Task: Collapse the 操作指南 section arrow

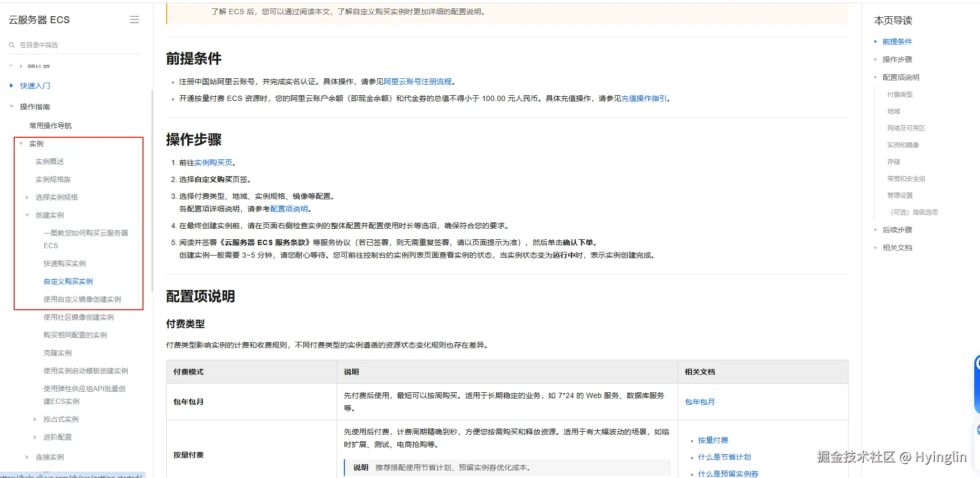Action: (x=12, y=107)
